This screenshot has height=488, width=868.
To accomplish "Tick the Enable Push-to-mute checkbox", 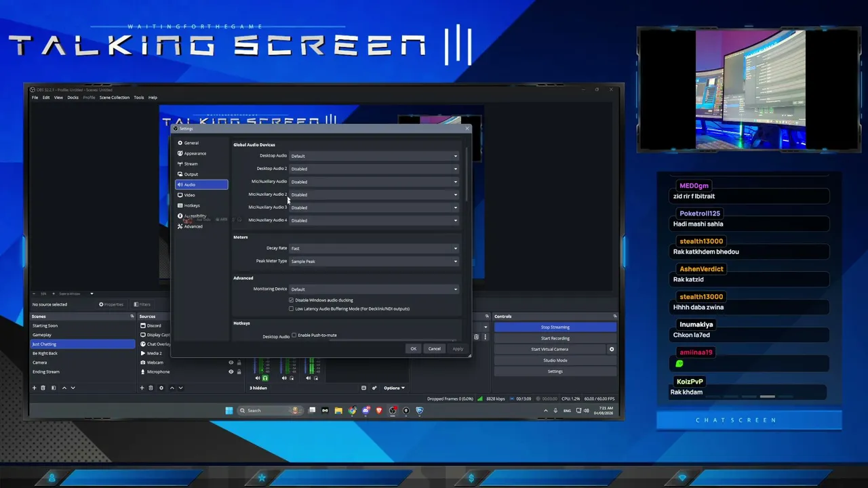I will [294, 335].
